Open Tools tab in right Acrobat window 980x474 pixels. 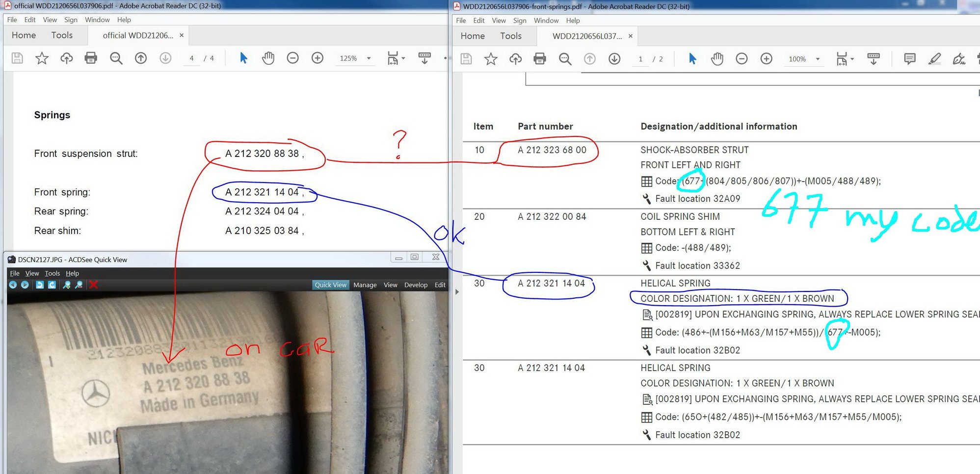click(510, 36)
